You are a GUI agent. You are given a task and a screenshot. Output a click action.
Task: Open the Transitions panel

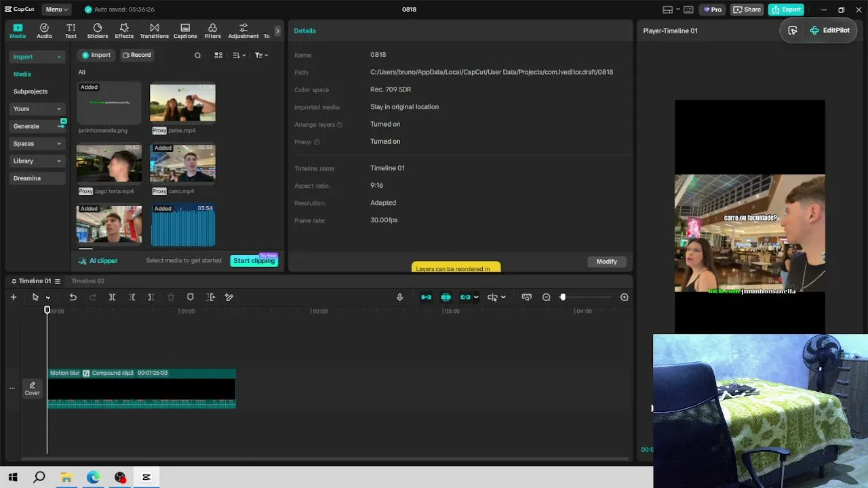pos(154,31)
